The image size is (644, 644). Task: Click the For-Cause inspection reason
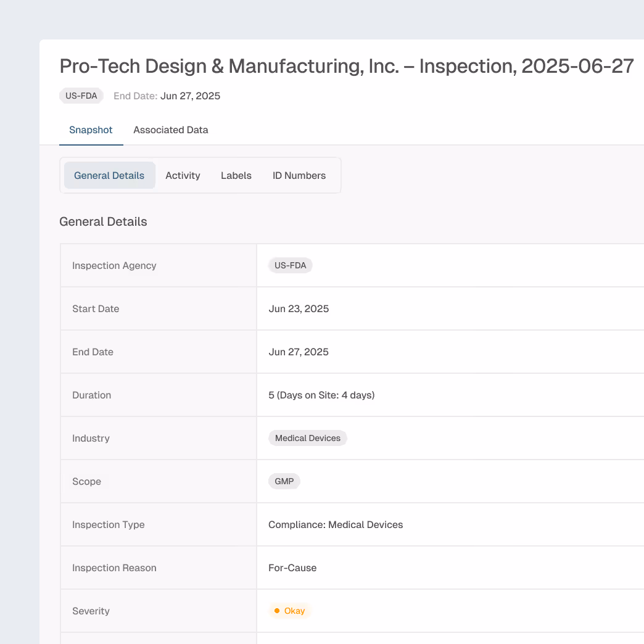pyautogui.click(x=292, y=568)
